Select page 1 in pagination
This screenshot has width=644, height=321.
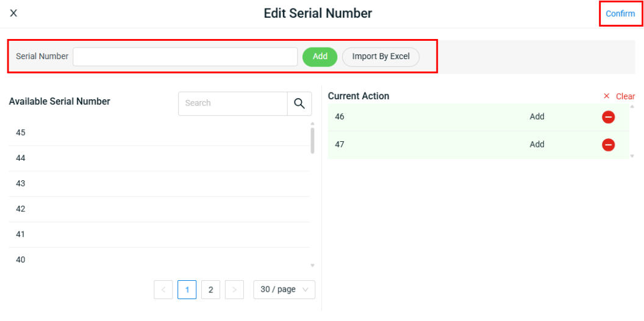pos(187,290)
